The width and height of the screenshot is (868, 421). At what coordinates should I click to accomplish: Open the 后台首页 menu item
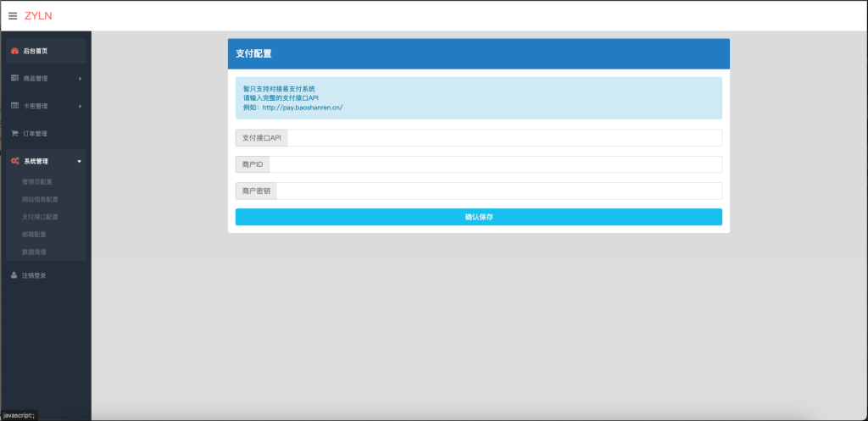[46, 51]
